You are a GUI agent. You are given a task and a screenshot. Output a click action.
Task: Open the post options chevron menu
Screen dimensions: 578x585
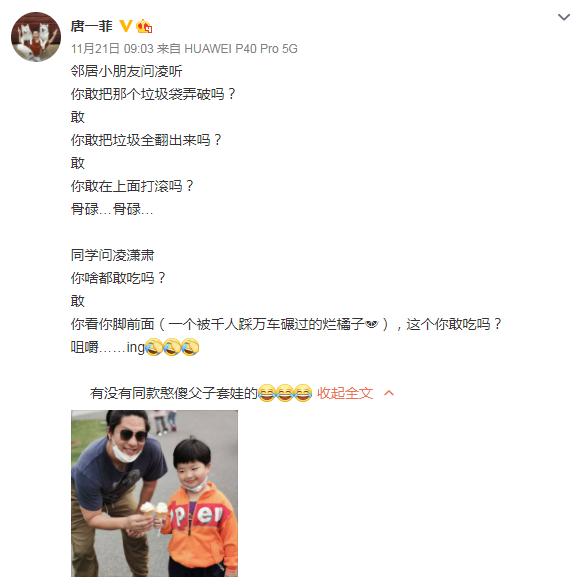pyautogui.click(x=563, y=17)
